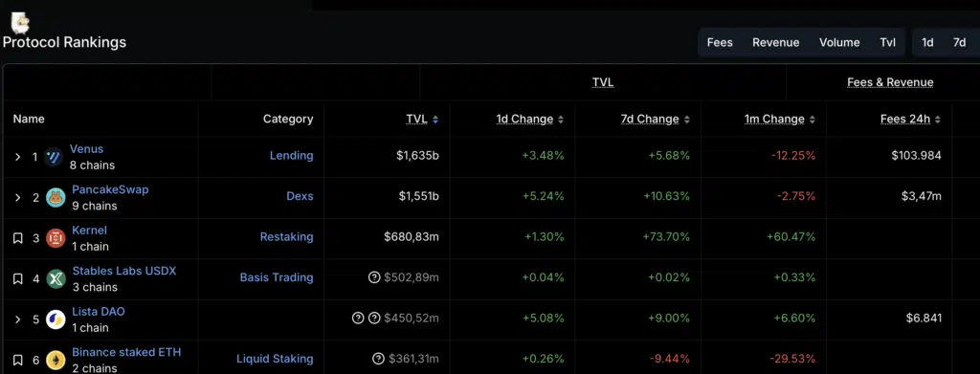
Task: Click the Venus protocol logo icon
Action: [x=55, y=157]
